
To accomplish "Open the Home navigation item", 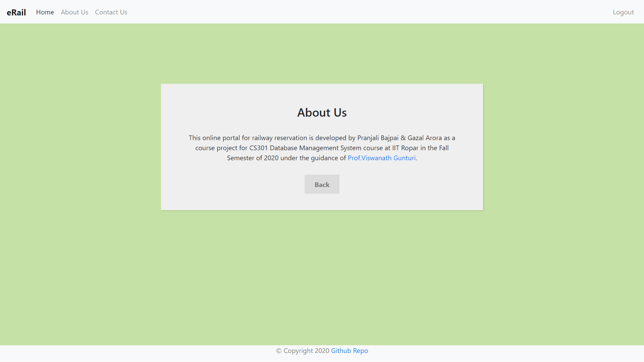I will [45, 12].
